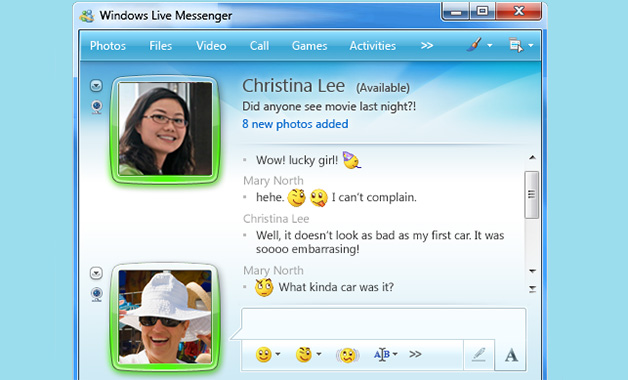The width and height of the screenshot is (628, 380).
Task: Click the webcam icon beside your own picture
Action: (97, 294)
